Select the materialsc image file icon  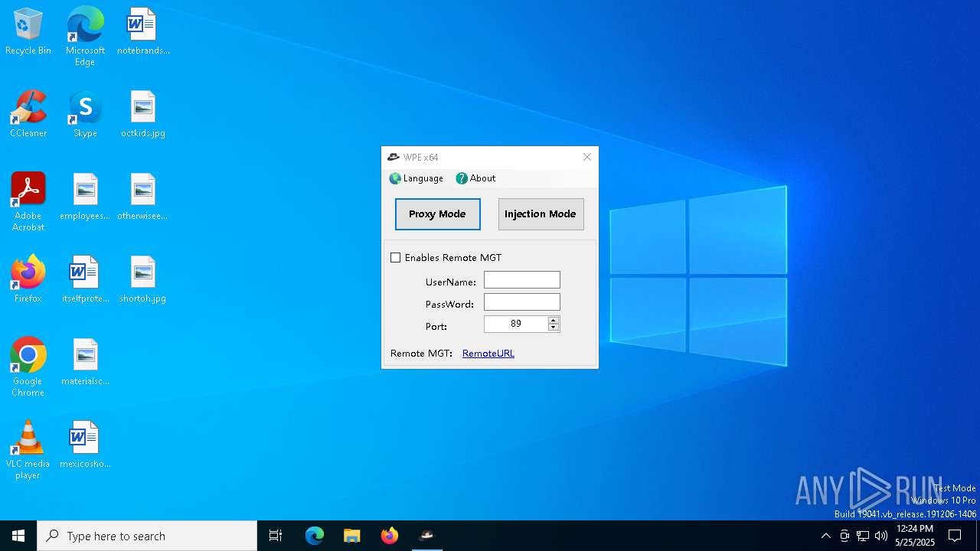85,362
